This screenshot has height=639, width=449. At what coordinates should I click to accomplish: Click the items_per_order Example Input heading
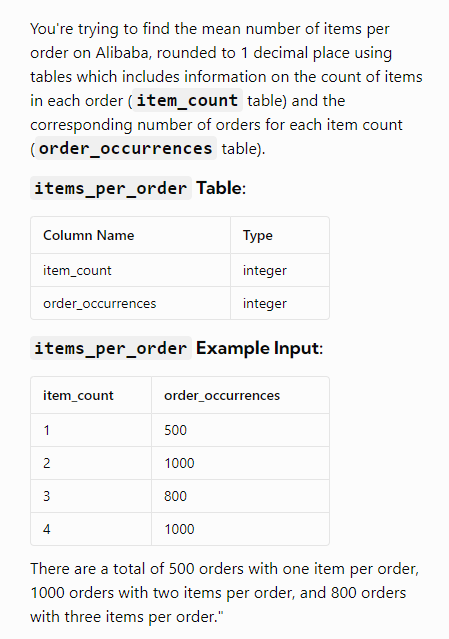tap(176, 348)
